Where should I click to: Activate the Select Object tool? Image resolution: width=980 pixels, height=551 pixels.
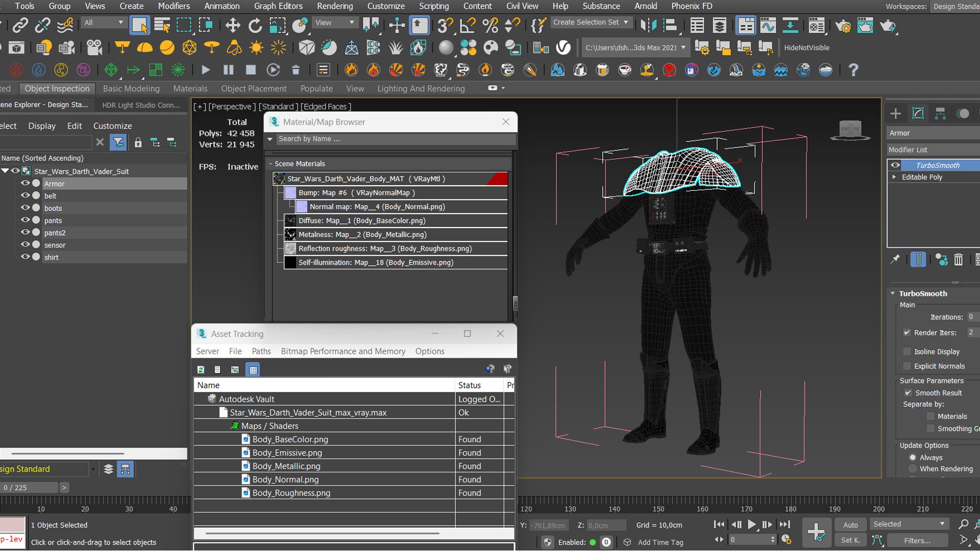pos(139,25)
